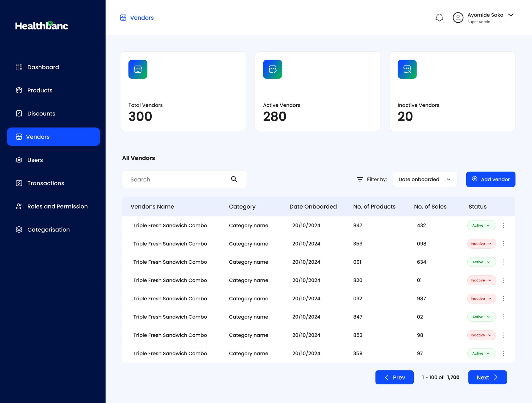
Task: Click the Healthbanc logo
Action: coord(41,26)
